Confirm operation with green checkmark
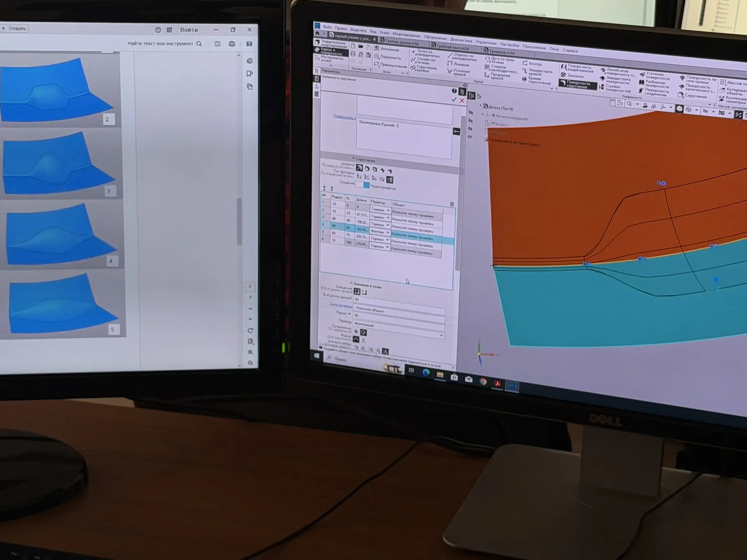Image resolution: width=747 pixels, height=560 pixels. coord(454,100)
